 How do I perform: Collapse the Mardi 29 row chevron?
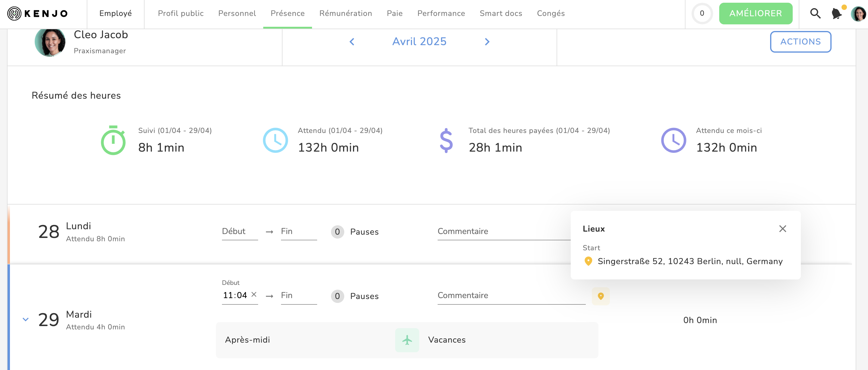coord(26,319)
